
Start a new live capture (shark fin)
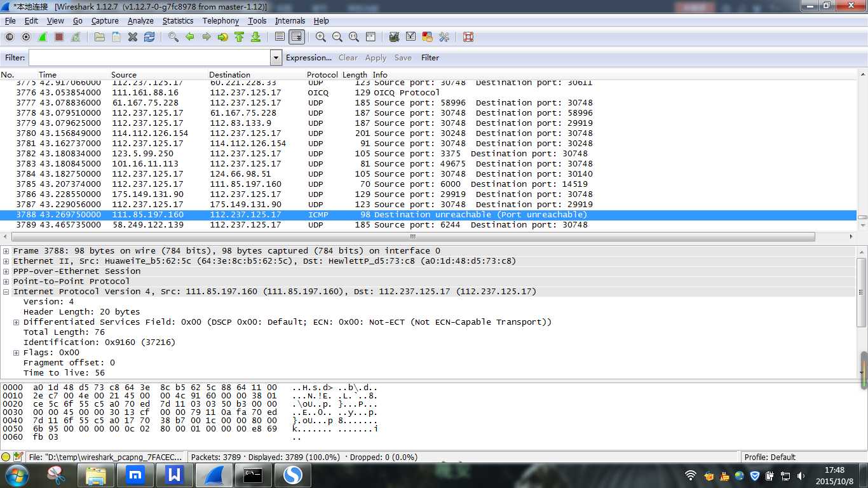tap(43, 37)
